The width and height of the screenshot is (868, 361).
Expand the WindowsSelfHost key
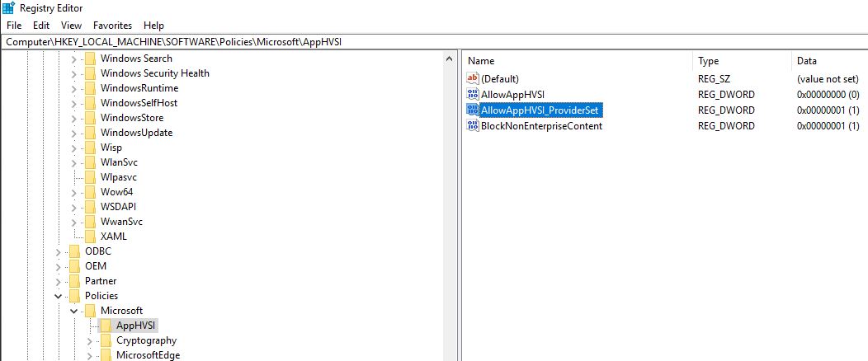[73, 103]
